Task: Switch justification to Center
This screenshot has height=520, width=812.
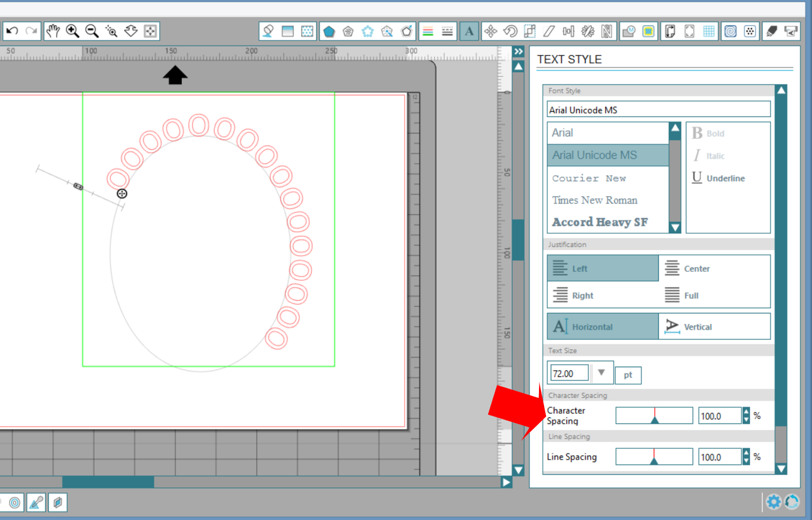Action: [x=696, y=268]
